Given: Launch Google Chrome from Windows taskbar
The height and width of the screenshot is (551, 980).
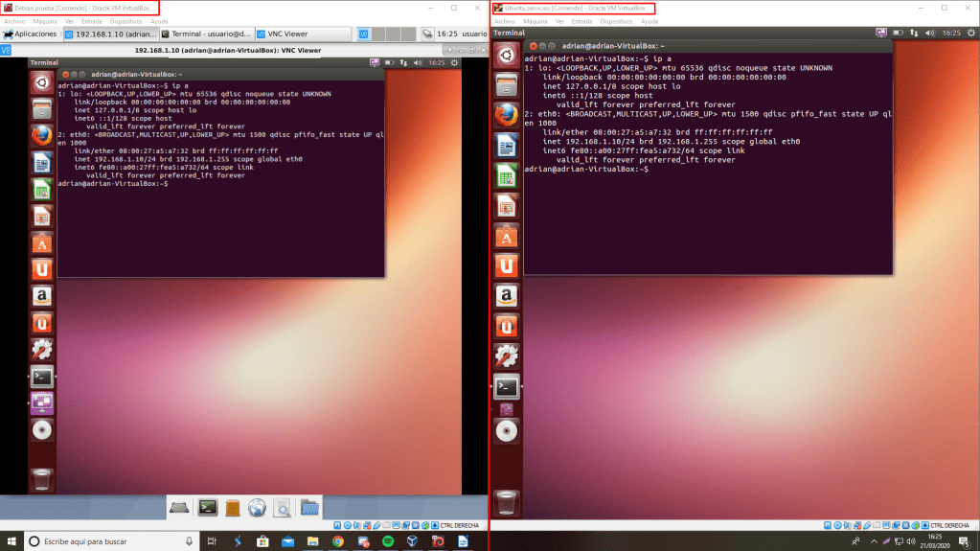Looking at the screenshot, I should [338, 541].
